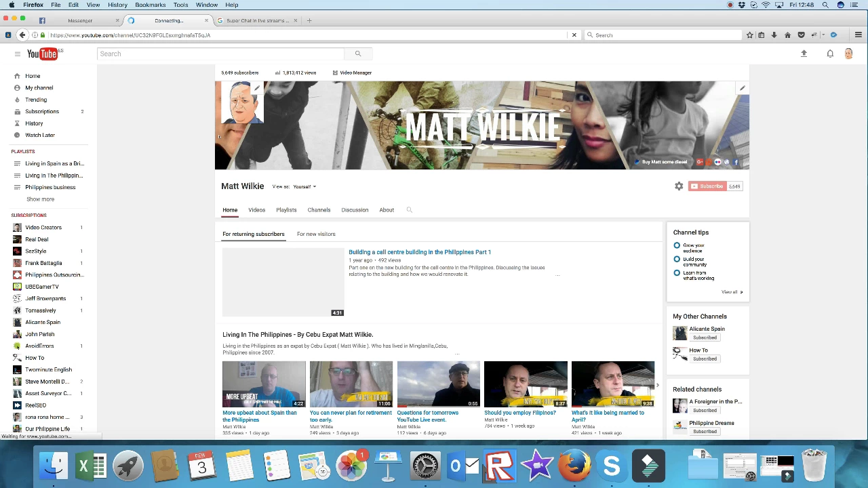Click the YouTube upload arrow icon

click(x=804, y=54)
